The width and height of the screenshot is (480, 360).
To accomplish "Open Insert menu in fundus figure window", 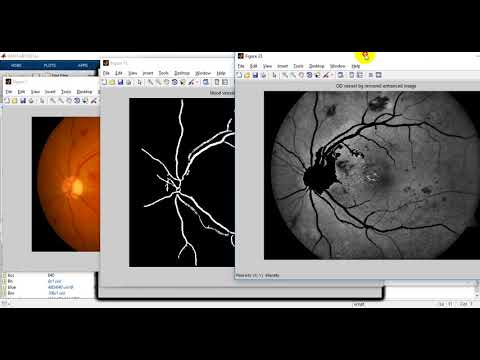I will tap(50, 91).
